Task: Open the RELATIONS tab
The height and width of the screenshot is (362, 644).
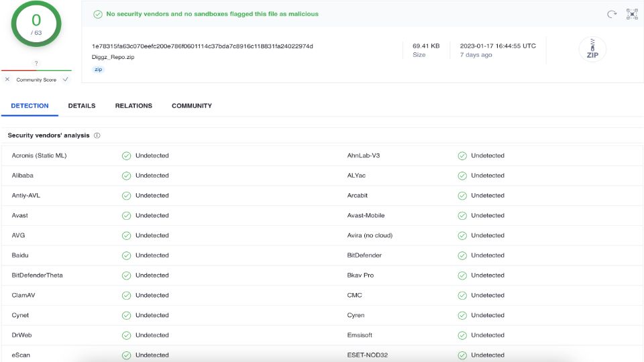Action: click(x=133, y=106)
